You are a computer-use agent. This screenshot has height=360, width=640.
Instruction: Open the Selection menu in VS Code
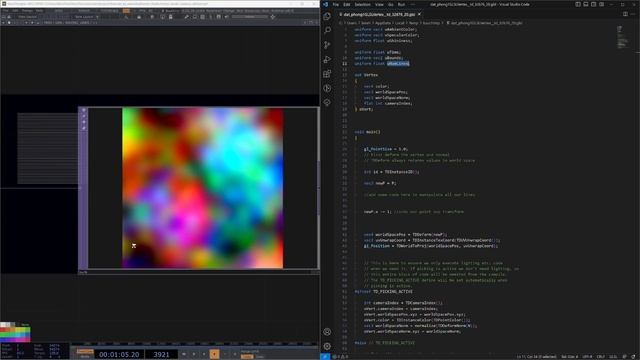pos(362,4)
